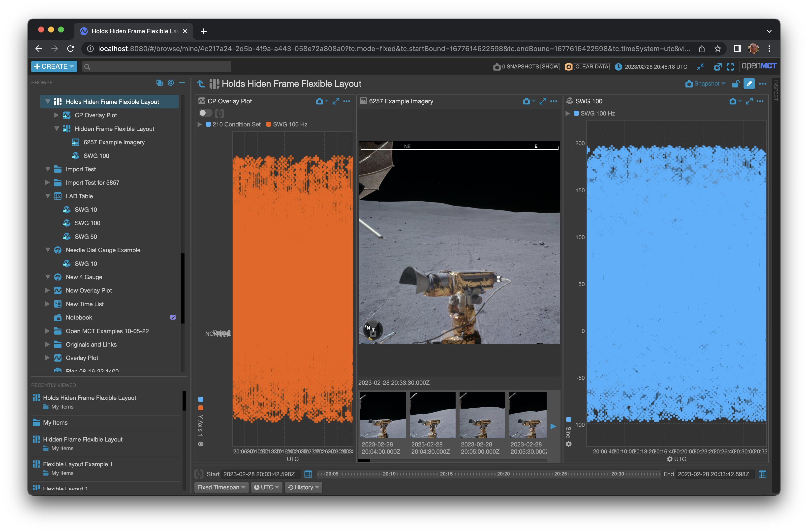The height and width of the screenshot is (532, 808).
Task: Select the Notebook tree item
Action: pyautogui.click(x=79, y=318)
